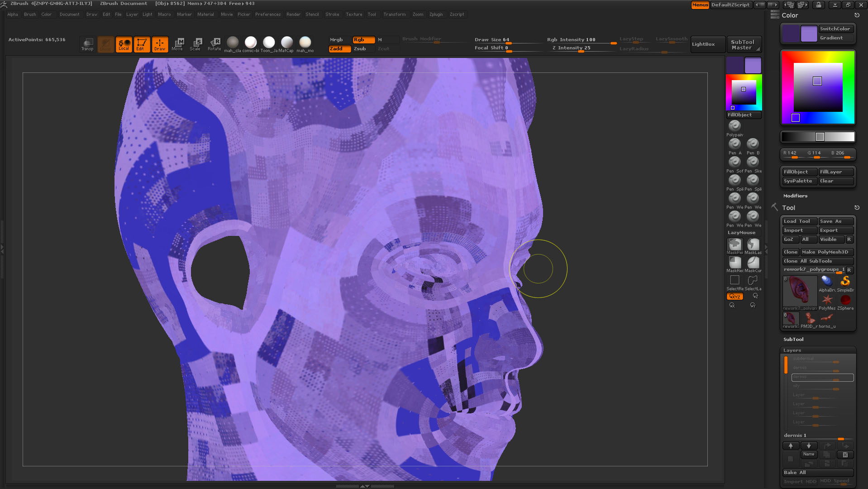
Task: Click the Make PolyMesh3D button
Action: (x=825, y=252)
